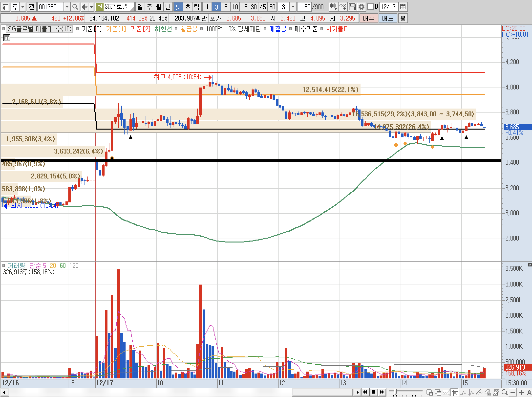Select the 5 minute interval tab
Viewport: 532px width, 397px height.
pyautogui.click(x=226, y=7)
